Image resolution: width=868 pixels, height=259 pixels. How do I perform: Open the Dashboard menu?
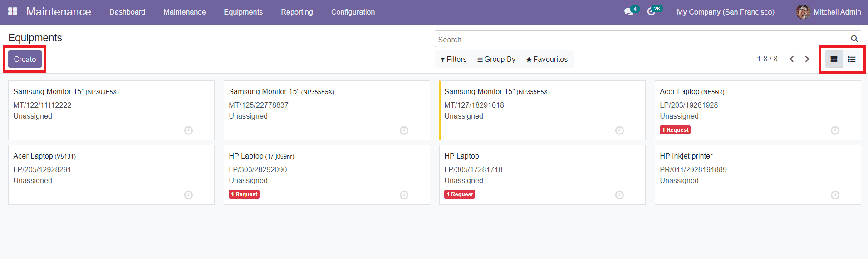(x=127, y=12)
